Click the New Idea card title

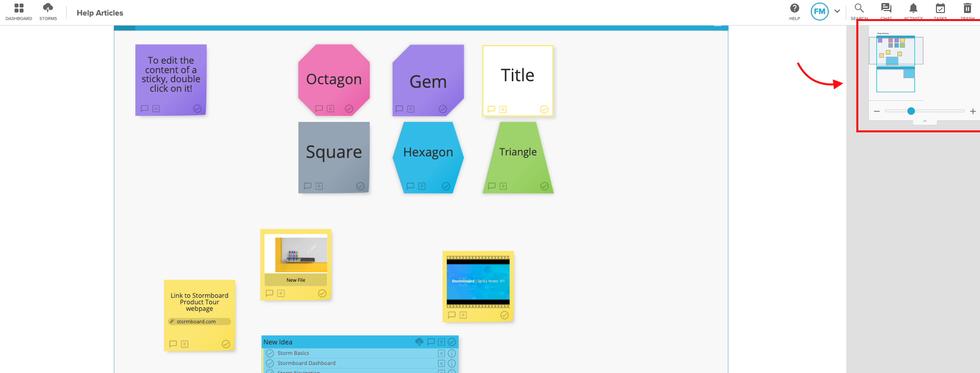278,342
